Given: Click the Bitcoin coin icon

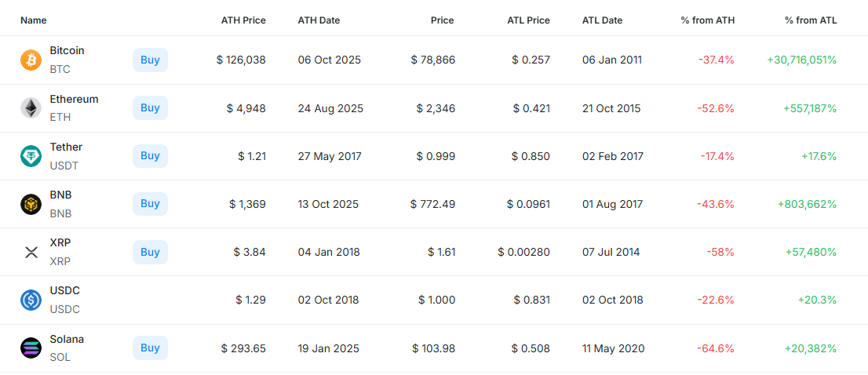Looking at the screenshot, I should click(x=31, y=60).
